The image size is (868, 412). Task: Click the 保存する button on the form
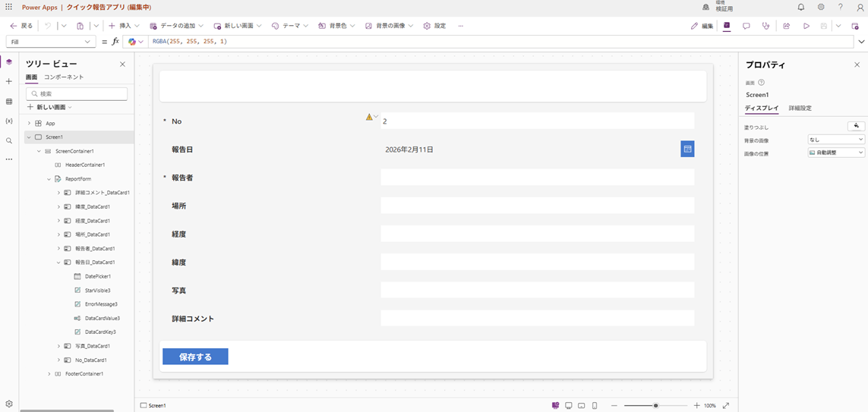point(195,357)
